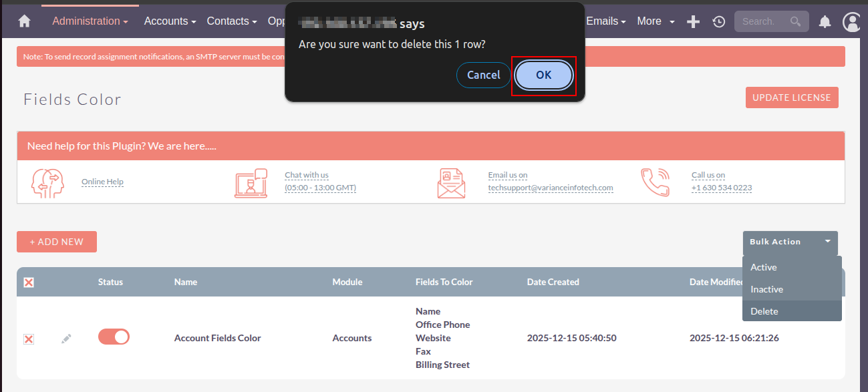This screenshot has width=868, height=392.
Task: Click the Online Help head icon
Action: pyautogui.click(x=48, y=182)
